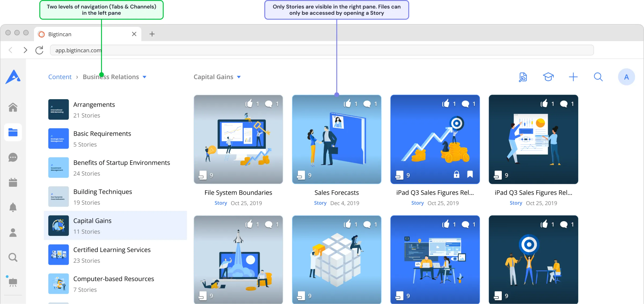Select the Certified Learning Services channel
644x304 pixels.
point(115,255)
